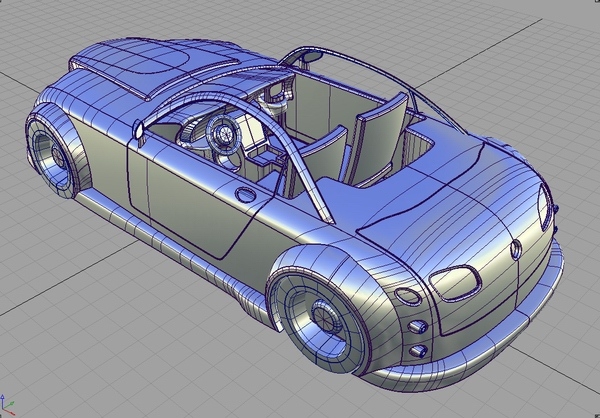
Task: Select the rear wheel hub nearest the camera
Action: pos(327,317)
